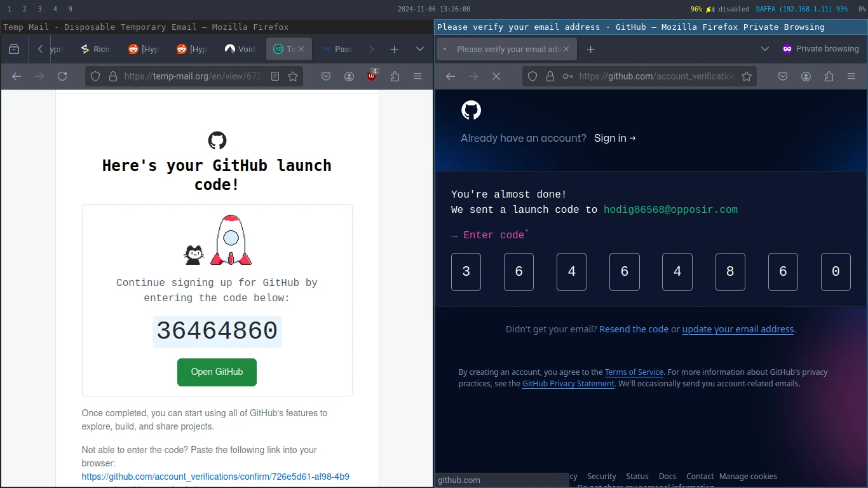This screenshot has height=488, width=868.
Task: Star the GitHub verification page
Action: point(747,76)
